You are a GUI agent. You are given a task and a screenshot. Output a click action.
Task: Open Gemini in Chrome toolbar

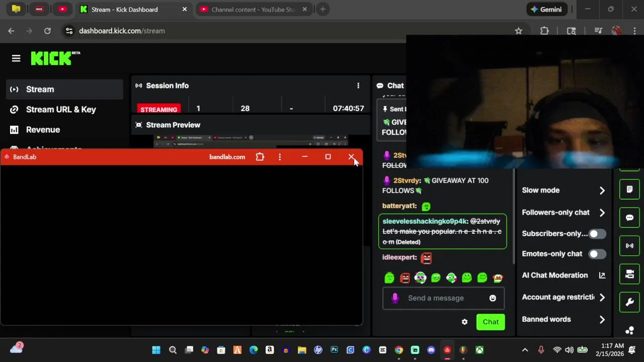pyautogui.click(x=546, y=10)
